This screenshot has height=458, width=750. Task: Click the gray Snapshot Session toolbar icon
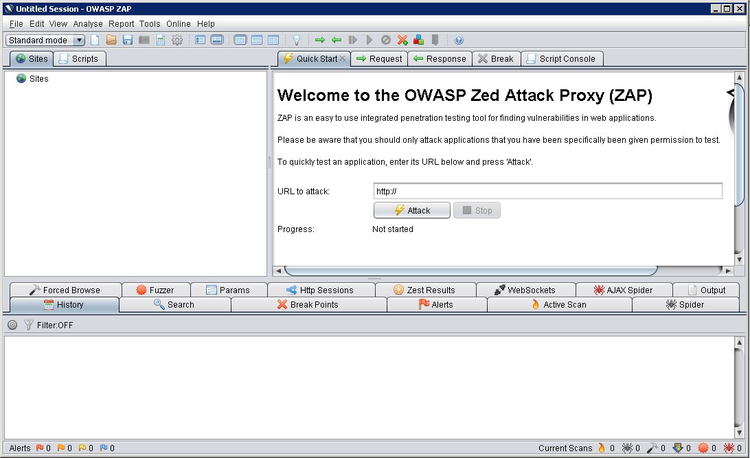tap(144, 40)
